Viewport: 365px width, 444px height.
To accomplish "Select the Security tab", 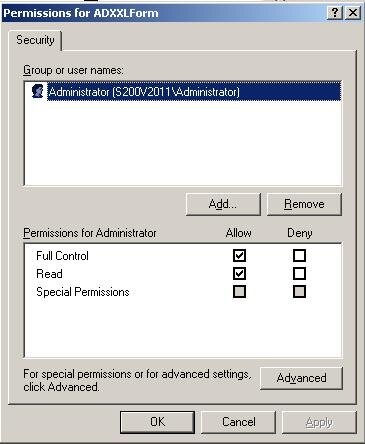I will coord(35,40).
